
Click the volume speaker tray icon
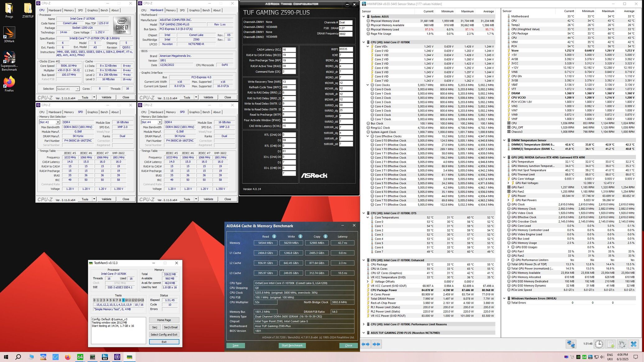point(602,357)
